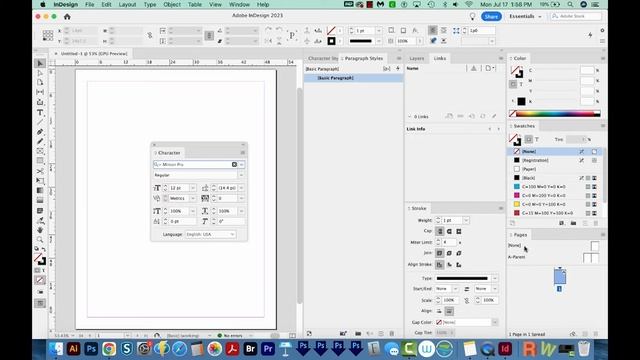Align stroke to inside
Screen dimensions: 640x360
[x=449, y=264]
